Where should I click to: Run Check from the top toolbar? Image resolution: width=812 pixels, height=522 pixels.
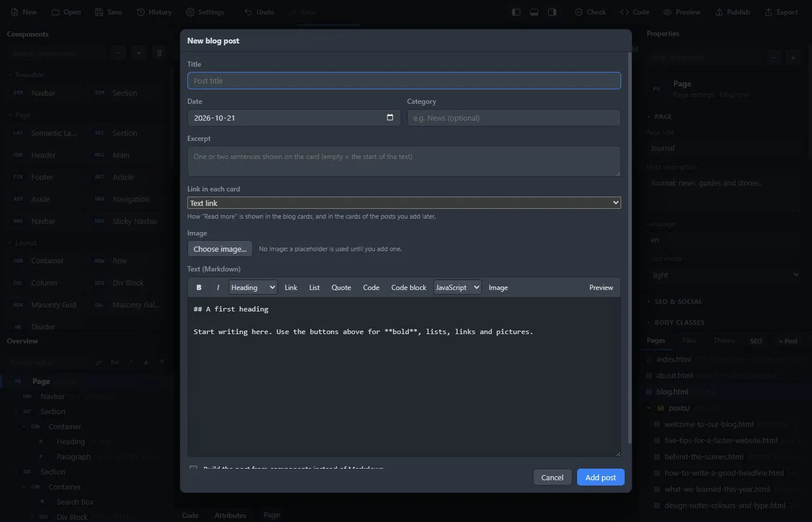click(x=590, y=12)
